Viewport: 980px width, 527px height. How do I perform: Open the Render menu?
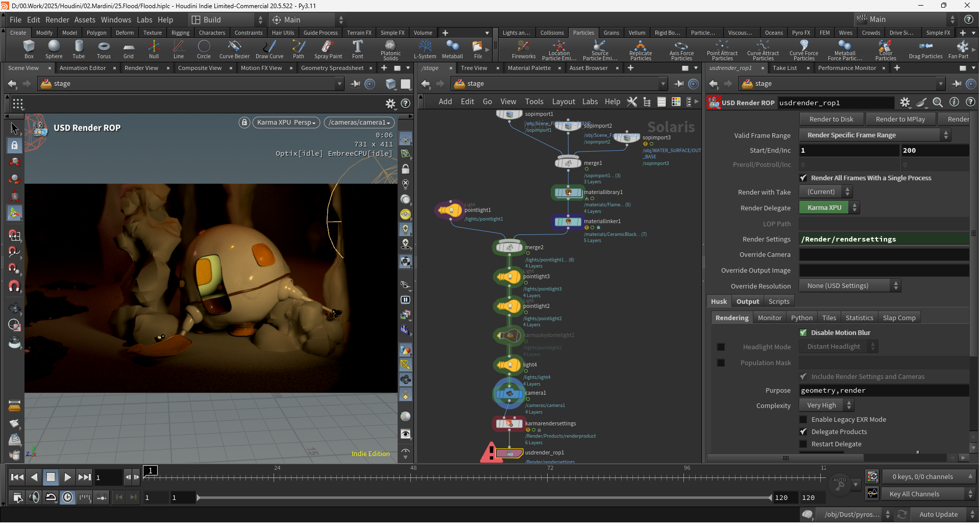point(57,20)
